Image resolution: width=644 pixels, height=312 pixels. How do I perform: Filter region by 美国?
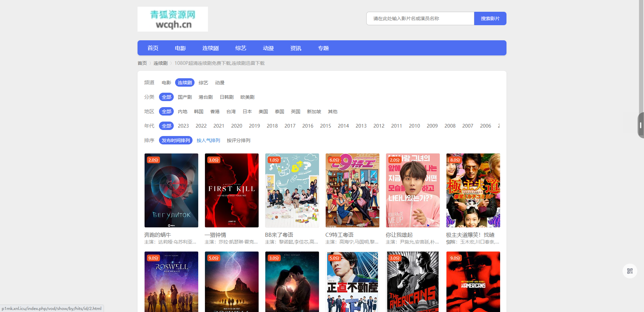coord(263,112)
